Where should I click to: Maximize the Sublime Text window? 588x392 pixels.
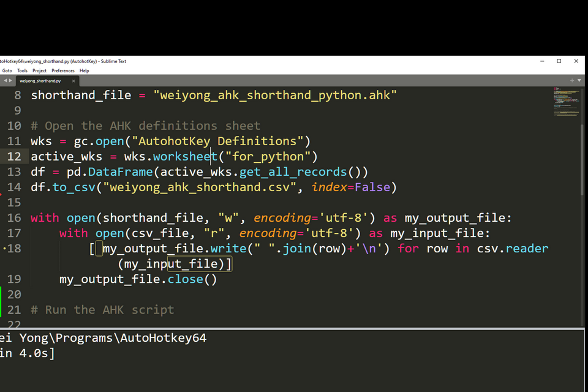tap(559, 61)
